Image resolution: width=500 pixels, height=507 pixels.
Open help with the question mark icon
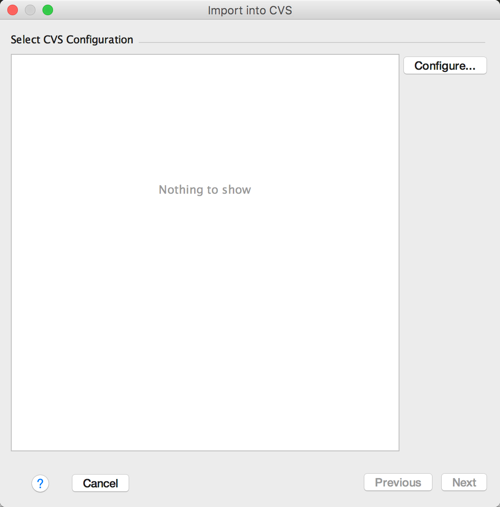click(x=40, y=483)
